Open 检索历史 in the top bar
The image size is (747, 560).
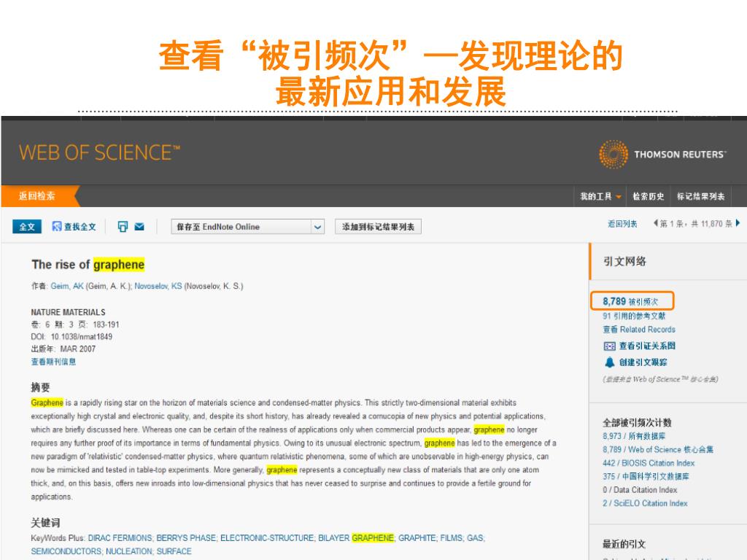pos(648,196)
